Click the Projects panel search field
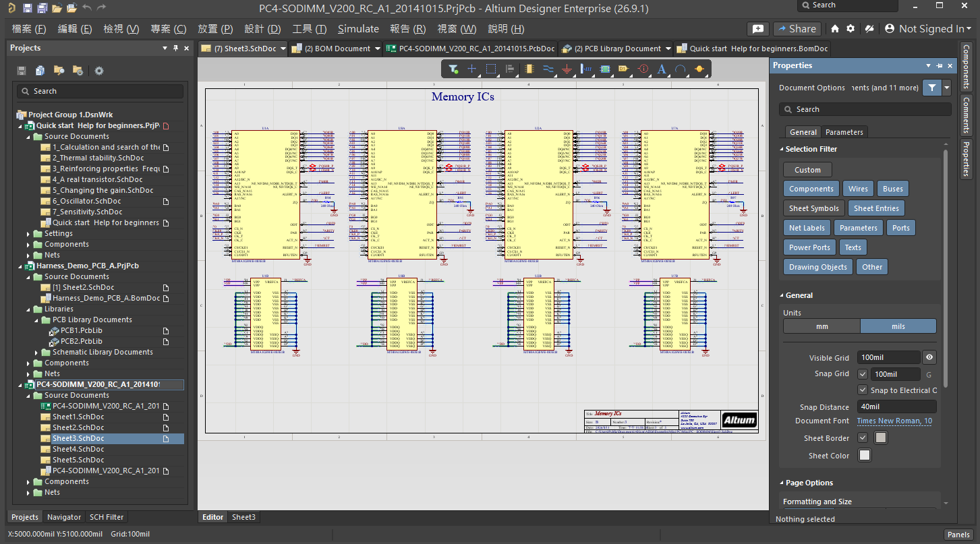Screen dimensions: 980x544 click(100, 91)
